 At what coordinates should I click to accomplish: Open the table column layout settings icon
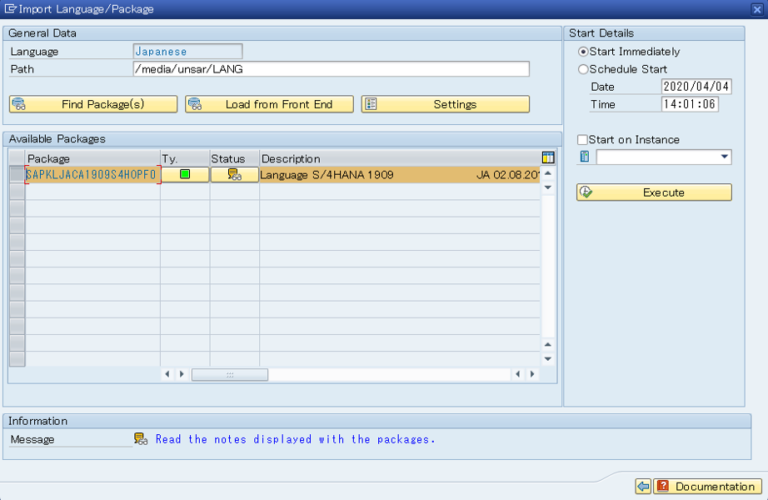(547, 158)
